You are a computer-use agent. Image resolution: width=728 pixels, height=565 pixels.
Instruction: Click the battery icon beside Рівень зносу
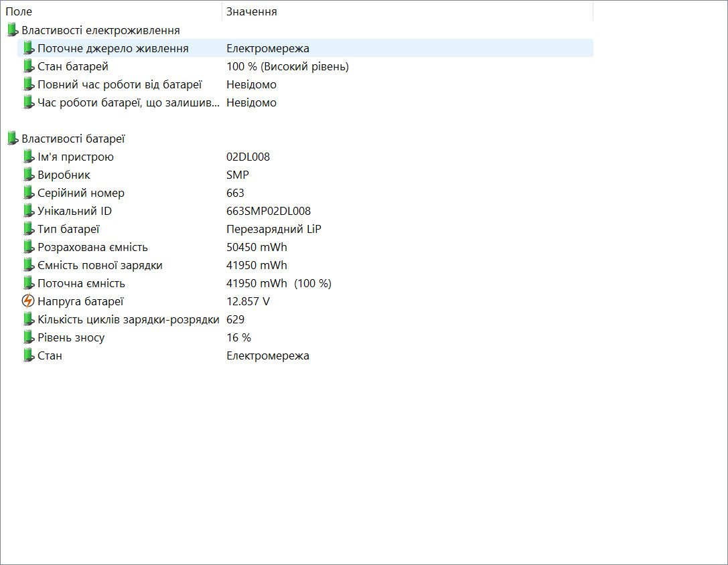pos(29,337)
